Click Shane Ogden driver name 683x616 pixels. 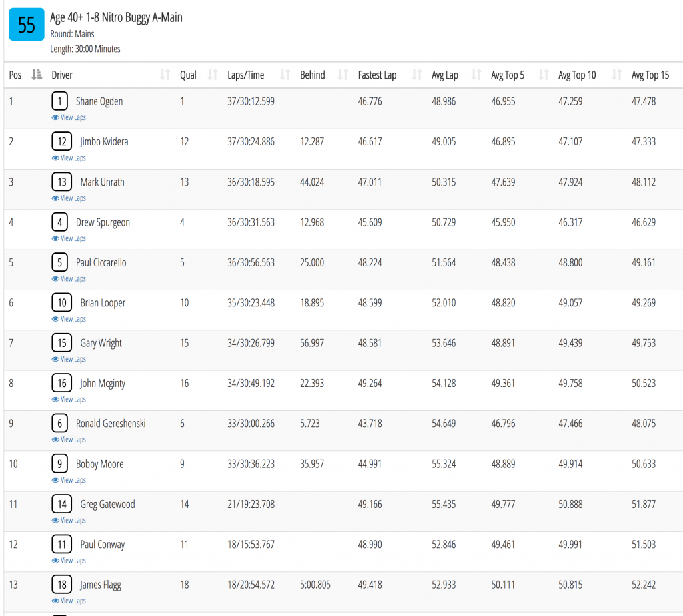99,101
